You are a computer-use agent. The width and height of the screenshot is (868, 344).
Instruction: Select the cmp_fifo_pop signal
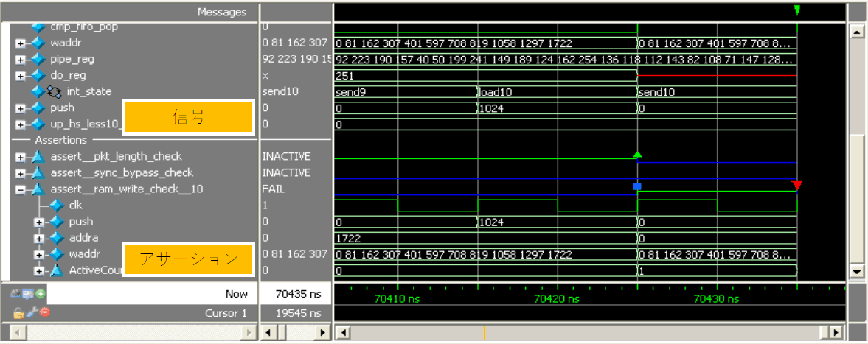pos(84,27)
